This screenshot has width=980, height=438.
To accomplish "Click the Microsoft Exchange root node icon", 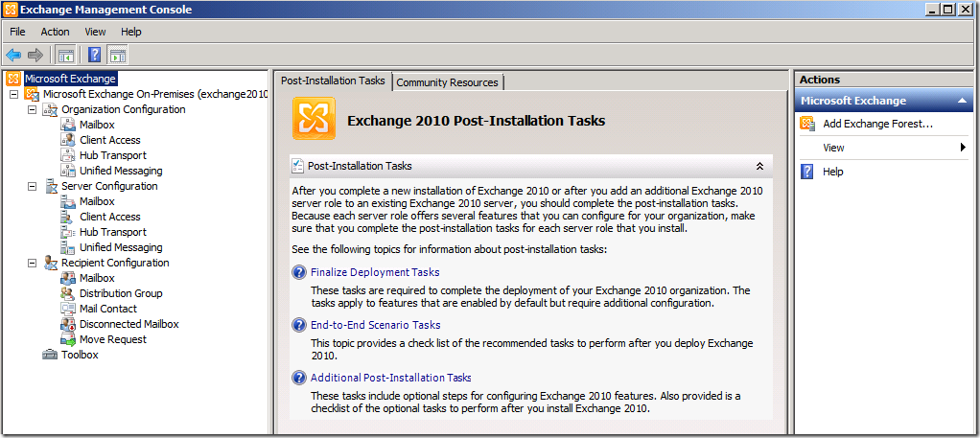I will pos(13,79).
